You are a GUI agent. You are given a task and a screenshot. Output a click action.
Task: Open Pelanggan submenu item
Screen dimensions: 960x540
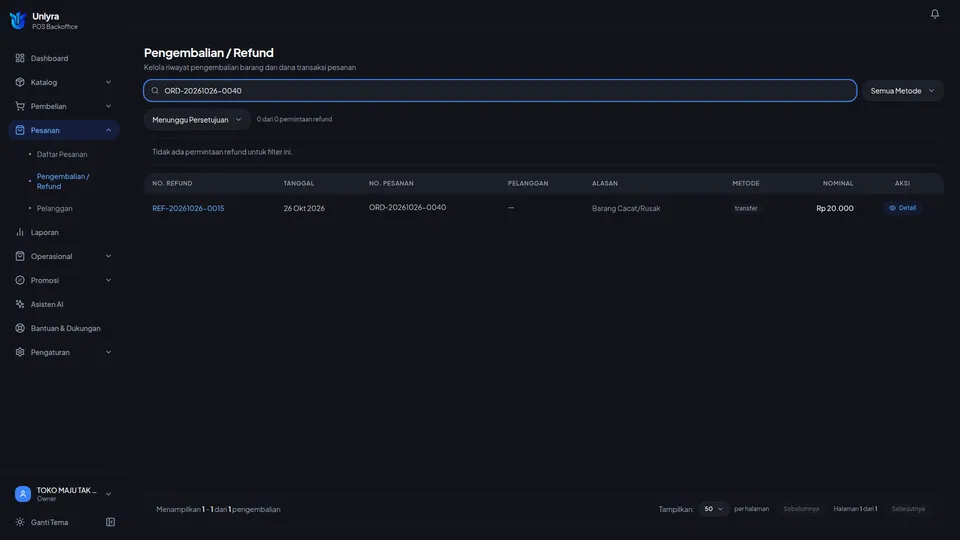click(x=54, y=208)
